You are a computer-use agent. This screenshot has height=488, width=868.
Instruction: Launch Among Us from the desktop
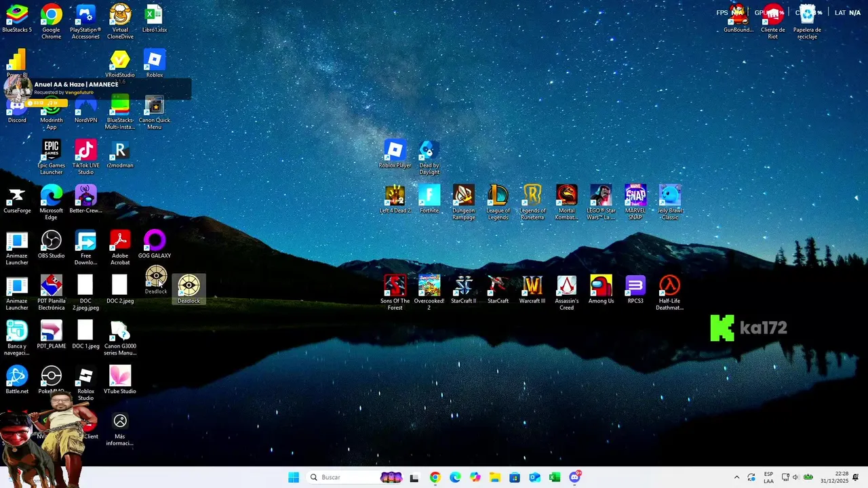pyautogui.click(x=601, y=290)
